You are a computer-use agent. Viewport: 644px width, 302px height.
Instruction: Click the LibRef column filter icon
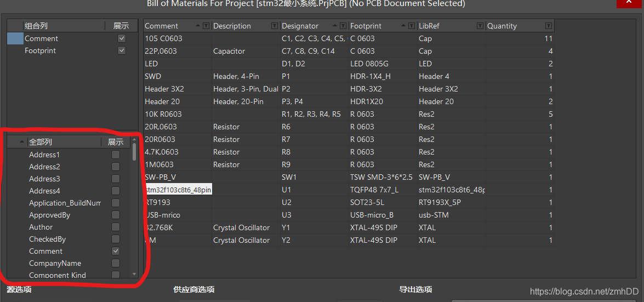(x=480, y=26)
